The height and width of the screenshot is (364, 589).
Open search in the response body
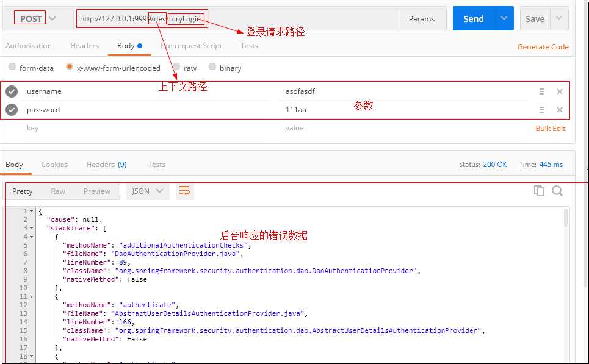(x=557, y=191)
